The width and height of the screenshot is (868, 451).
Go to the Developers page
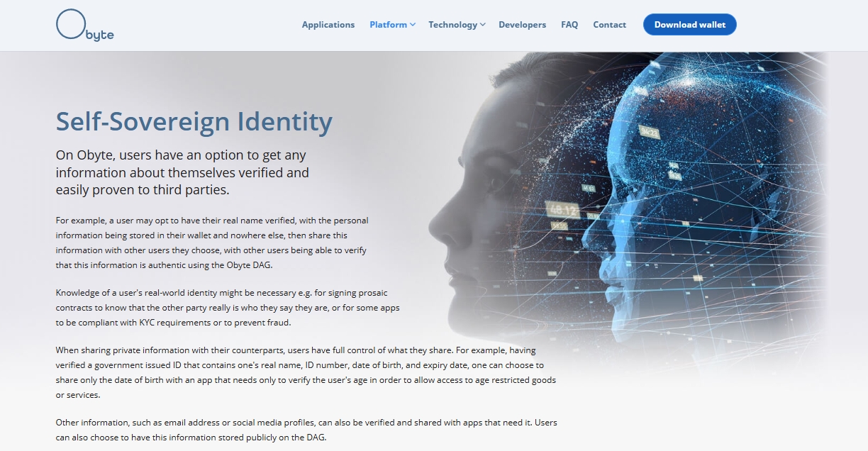(x=522, y=25)
